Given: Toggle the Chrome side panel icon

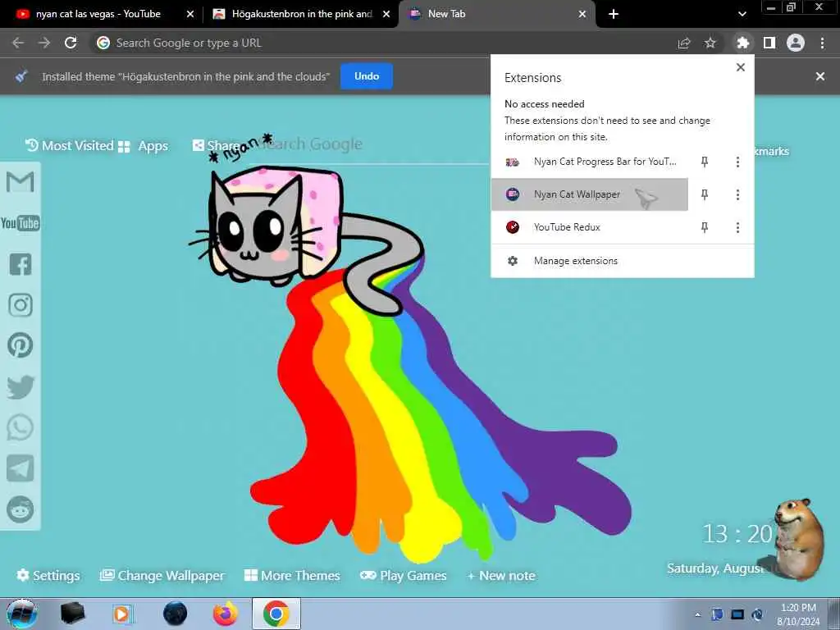Looking at the screenshot, I should point(769,43).
